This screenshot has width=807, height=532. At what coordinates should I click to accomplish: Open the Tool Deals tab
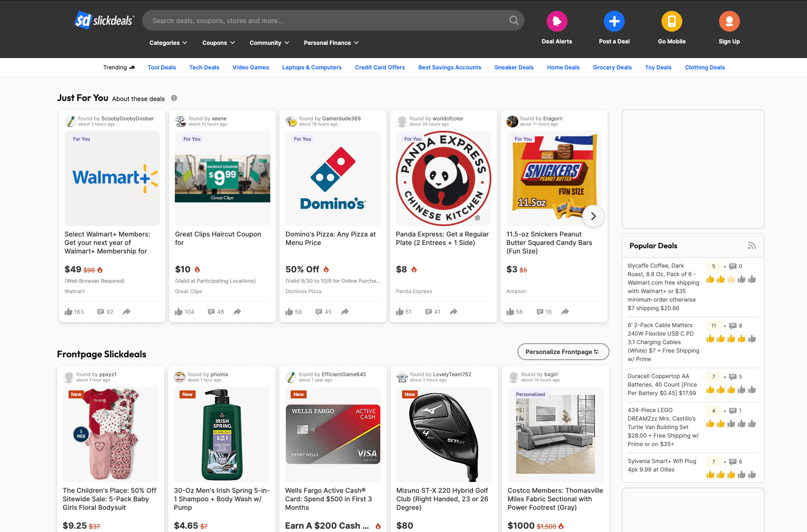[x=162, y=68]
